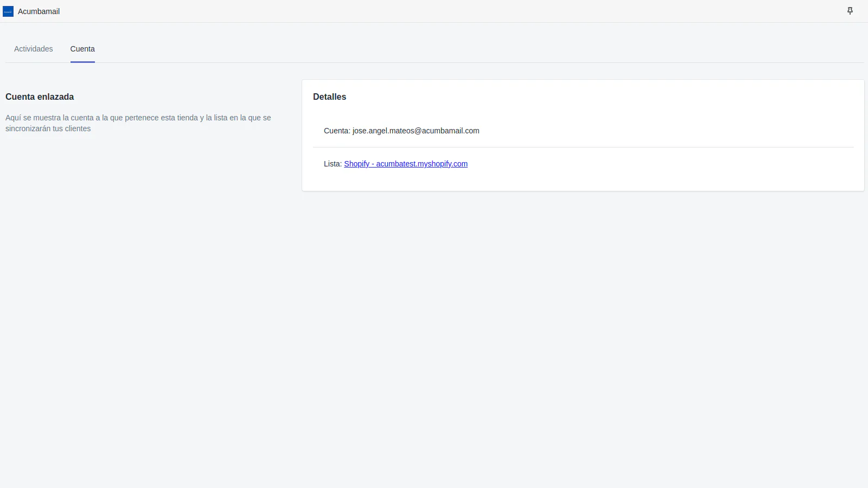Open the Shopify - acumbatest.myshopify.com list link
This screenshot has width=868, height=488.
pos(406,164)
